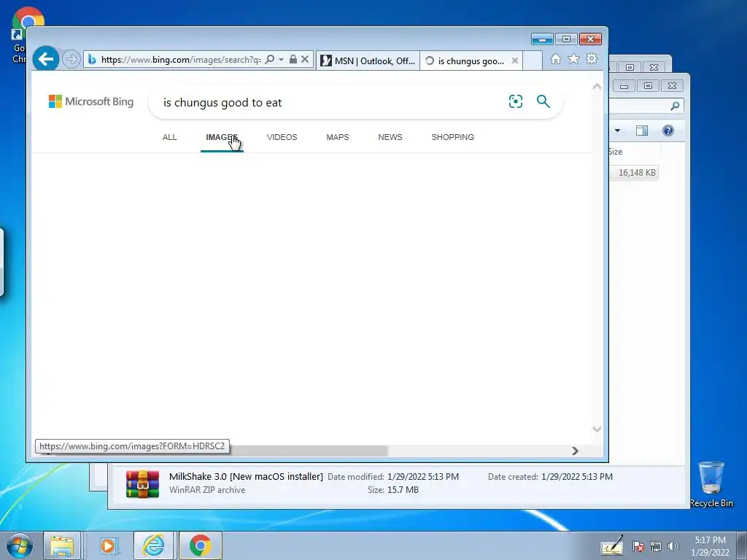This screenshot has width=747, height=560.
Task: Open the MAPS results tab
Action: [338, 137]
